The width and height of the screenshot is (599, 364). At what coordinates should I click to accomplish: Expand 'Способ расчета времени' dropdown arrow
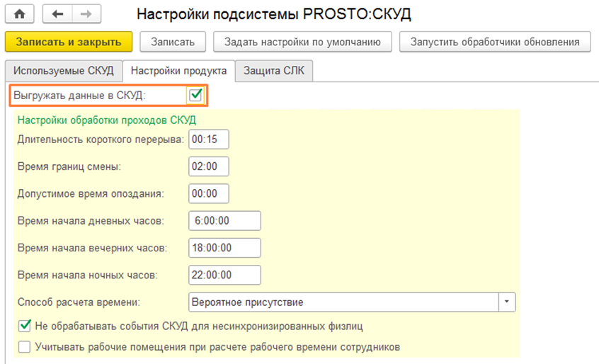[x=507, y=302]
